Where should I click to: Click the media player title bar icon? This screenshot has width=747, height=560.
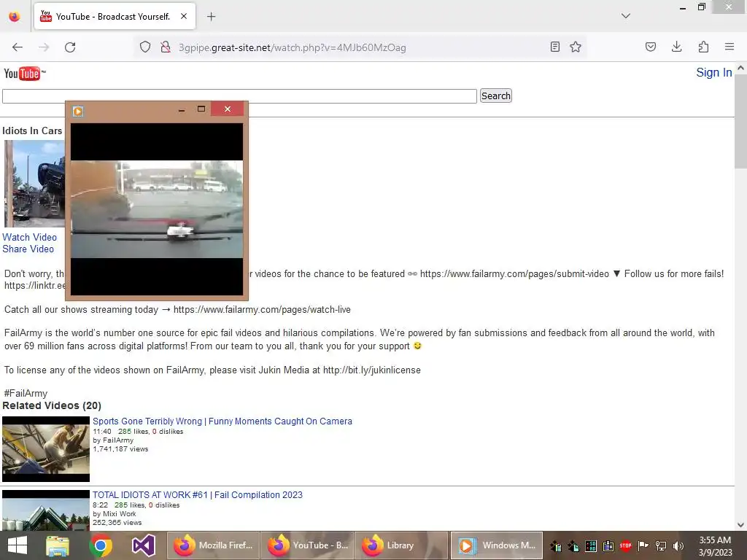[x=78, y=112]
